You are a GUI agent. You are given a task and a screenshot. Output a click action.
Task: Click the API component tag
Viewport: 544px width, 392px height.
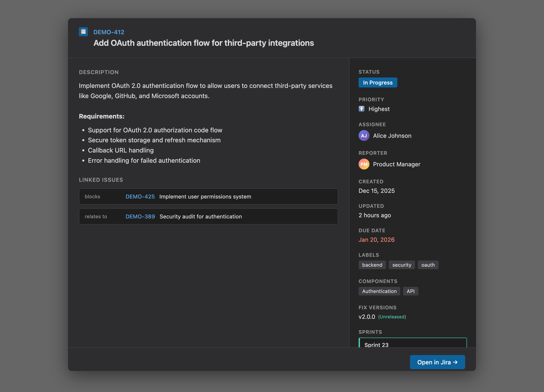tap(410, 291)
